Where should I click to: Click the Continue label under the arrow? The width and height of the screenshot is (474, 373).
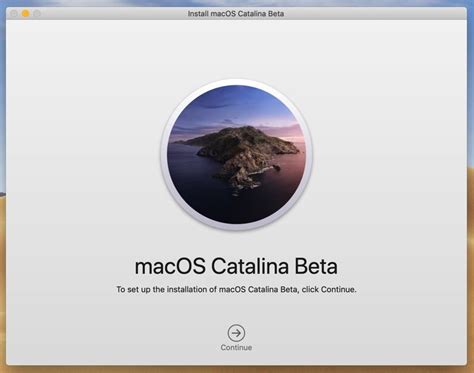(x=236, y=347)
